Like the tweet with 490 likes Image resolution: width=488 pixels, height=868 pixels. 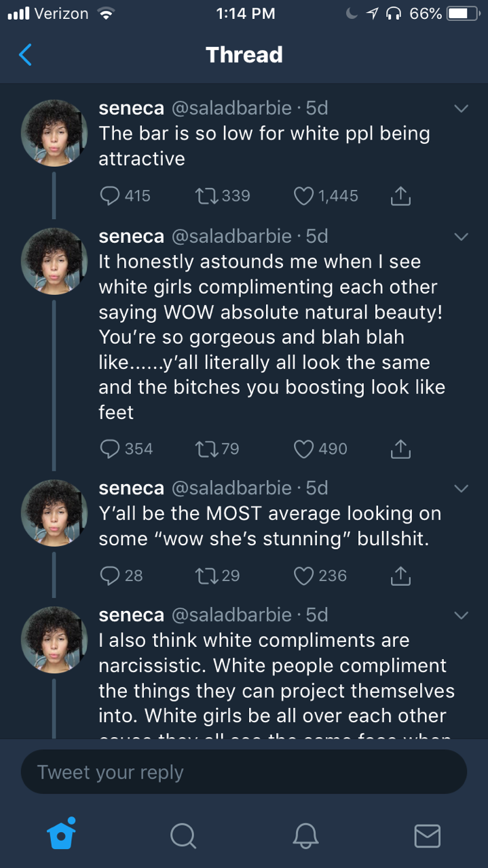coord(303,449)
